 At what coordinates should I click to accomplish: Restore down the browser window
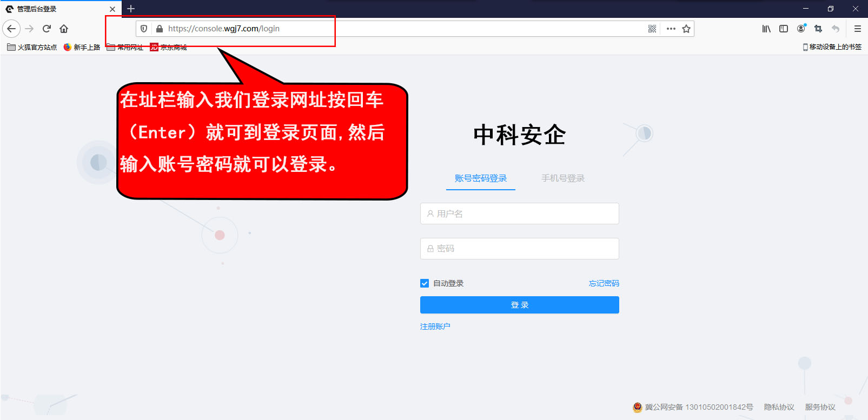(831, 9)
